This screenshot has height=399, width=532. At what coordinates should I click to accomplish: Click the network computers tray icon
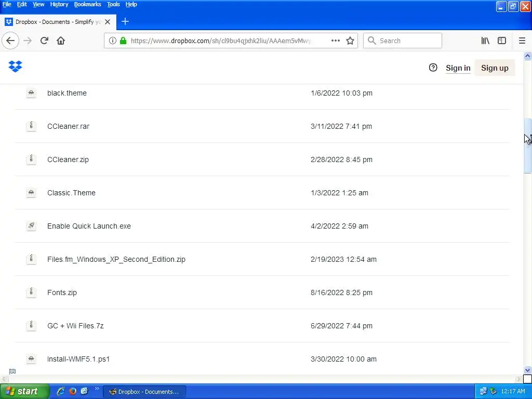483,391
